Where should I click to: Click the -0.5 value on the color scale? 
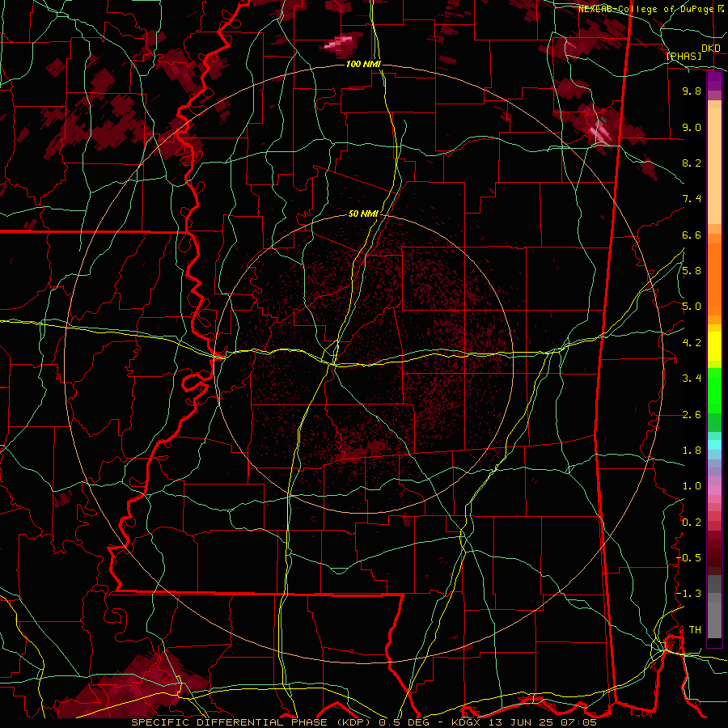(689, 557)
